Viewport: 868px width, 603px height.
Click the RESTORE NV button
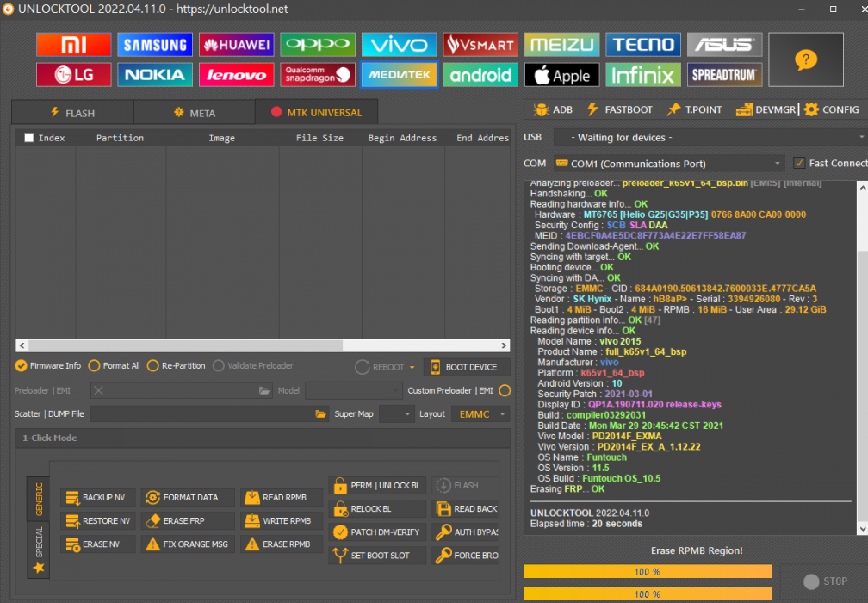[97, 521]
